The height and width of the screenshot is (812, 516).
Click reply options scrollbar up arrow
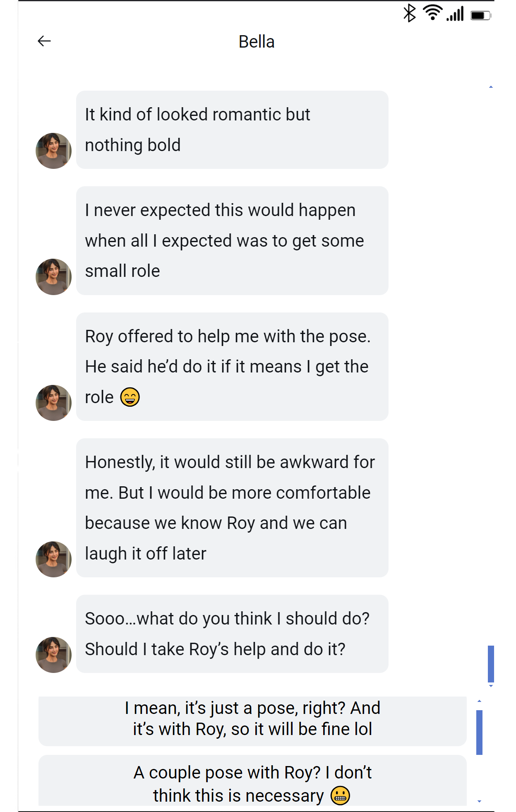[479, 701]
